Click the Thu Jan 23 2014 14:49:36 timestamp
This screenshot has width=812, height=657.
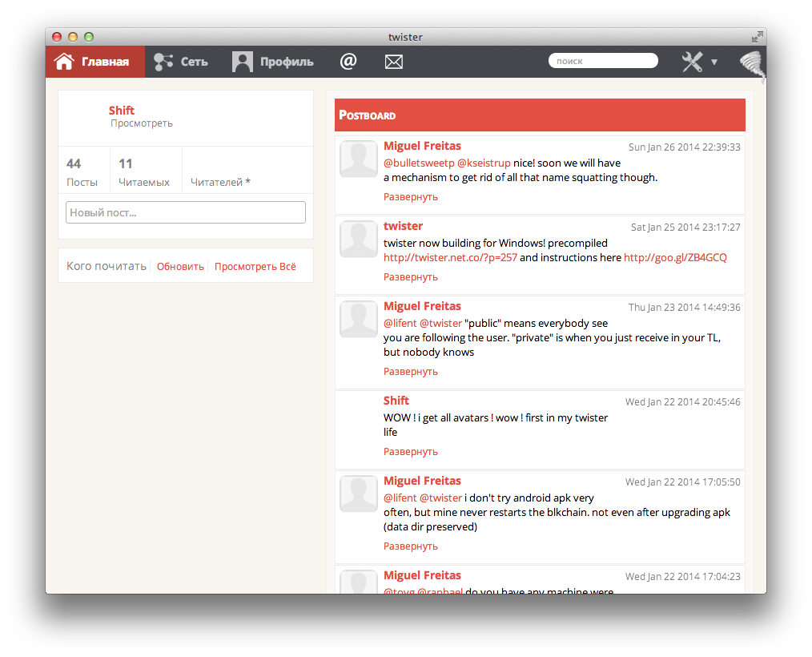click(x=684, y=307)
